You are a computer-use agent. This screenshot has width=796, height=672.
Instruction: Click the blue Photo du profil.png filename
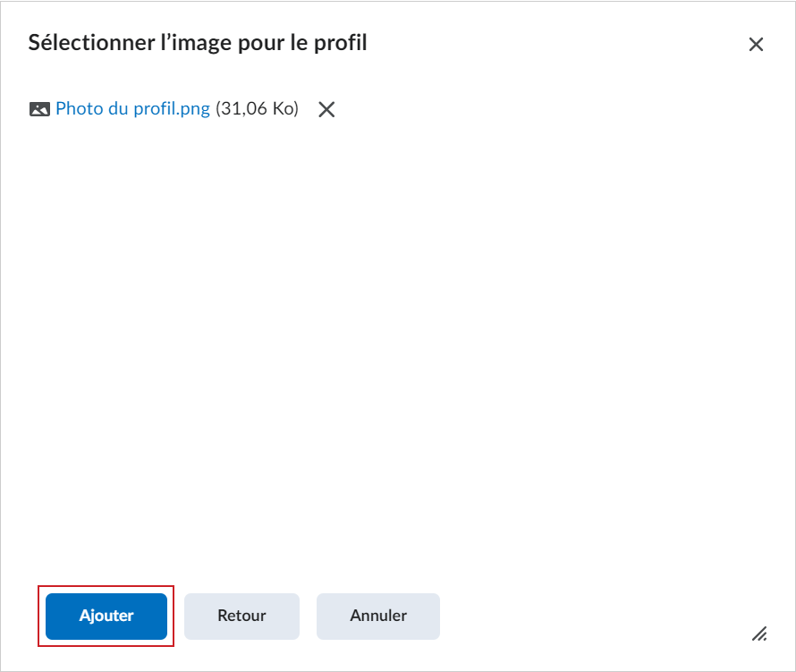coord(131,109)
